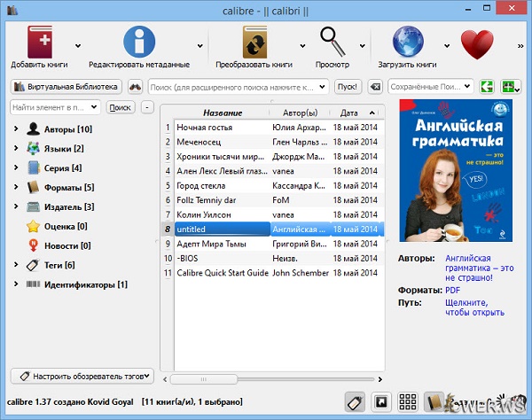This screenshot has height=420, width=532.
Task: Click the Convert books icon
Action: pos(255,41)
